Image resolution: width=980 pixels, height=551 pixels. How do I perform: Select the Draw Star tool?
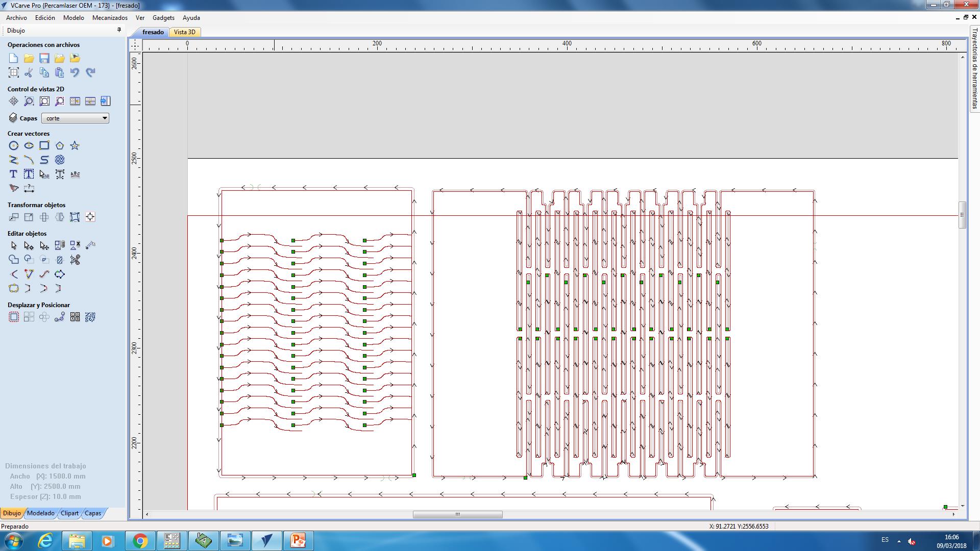point(75,146)
